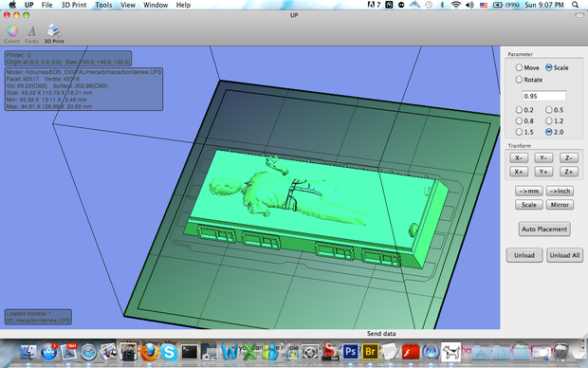The width and height of the screenshot is (588, 368).
Task: Click the 3D Print toolbar icon
Action: coord(54,34)
